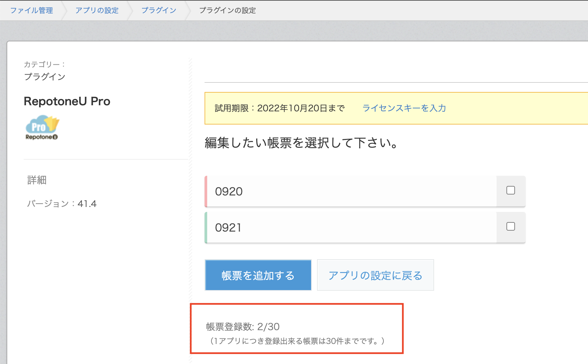
Task: Click the RepotoneU Pro title text
Action: 67,101
